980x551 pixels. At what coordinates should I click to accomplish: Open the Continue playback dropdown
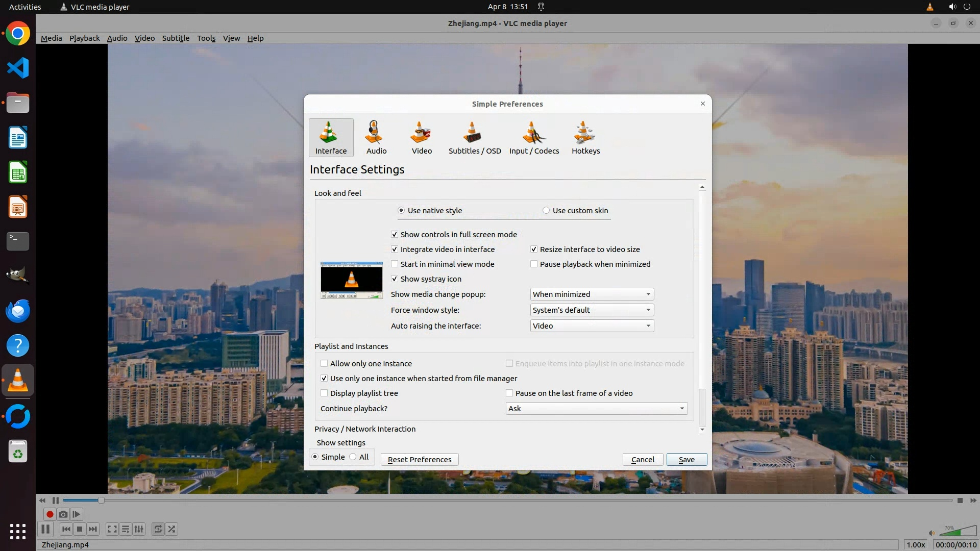coord(596,409)
